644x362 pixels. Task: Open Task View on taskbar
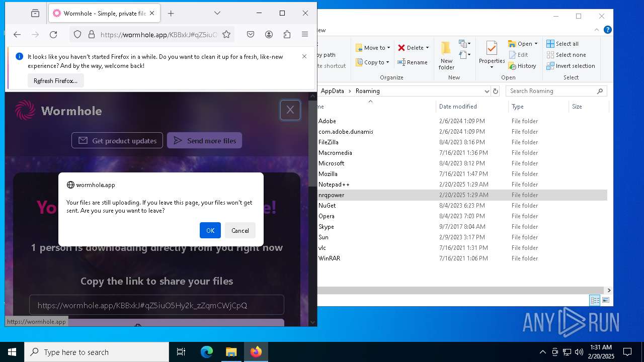point(181,352)
